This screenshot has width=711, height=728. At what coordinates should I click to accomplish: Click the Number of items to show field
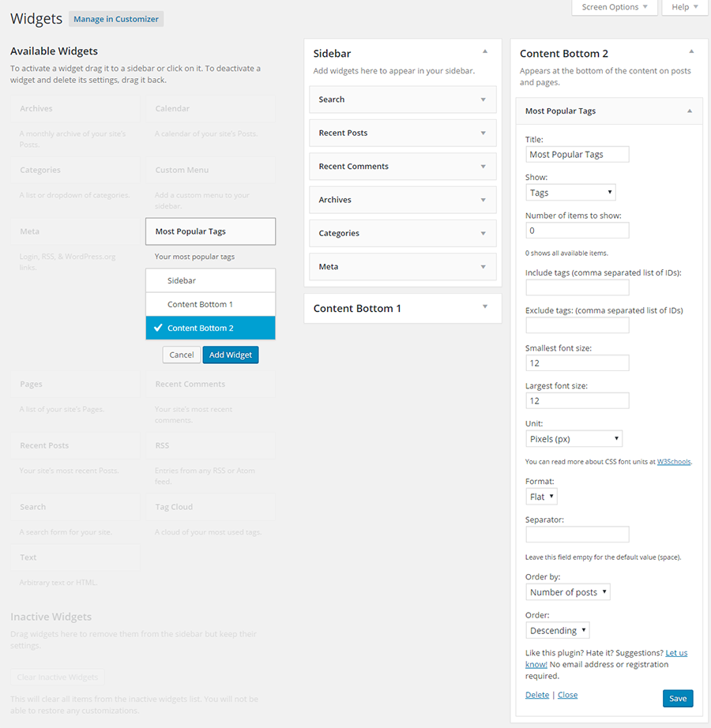coord(577,230)
